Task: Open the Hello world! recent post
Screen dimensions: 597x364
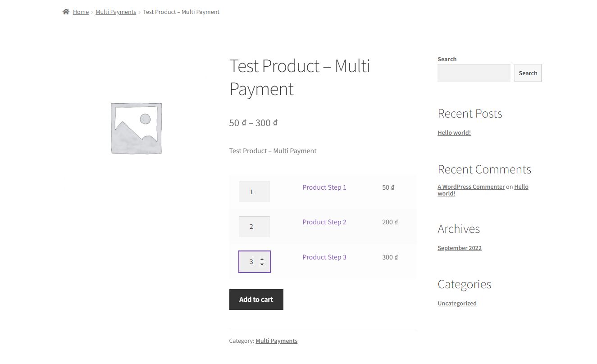Action: pyautogui.click(x=454, y=133)
